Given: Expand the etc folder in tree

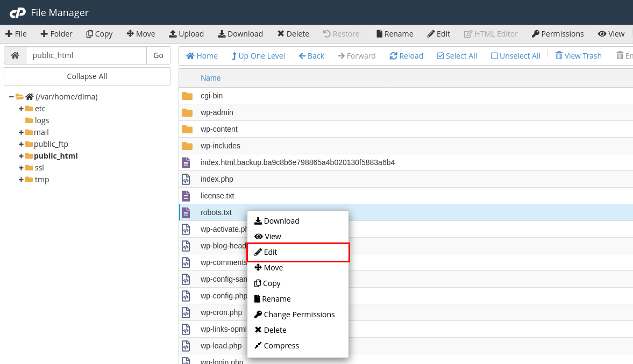Looking at the screenshot, I should 21,109.
